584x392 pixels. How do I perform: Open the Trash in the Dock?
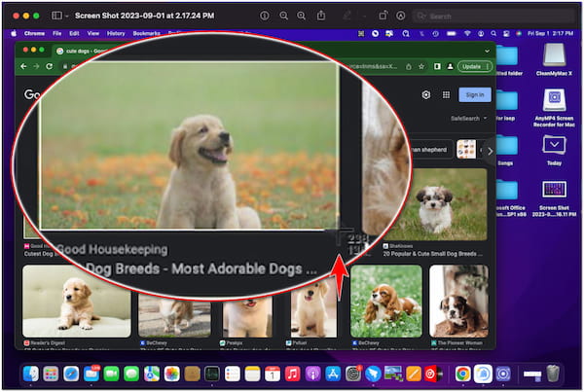pyautogui.click(x=553, y=374)
